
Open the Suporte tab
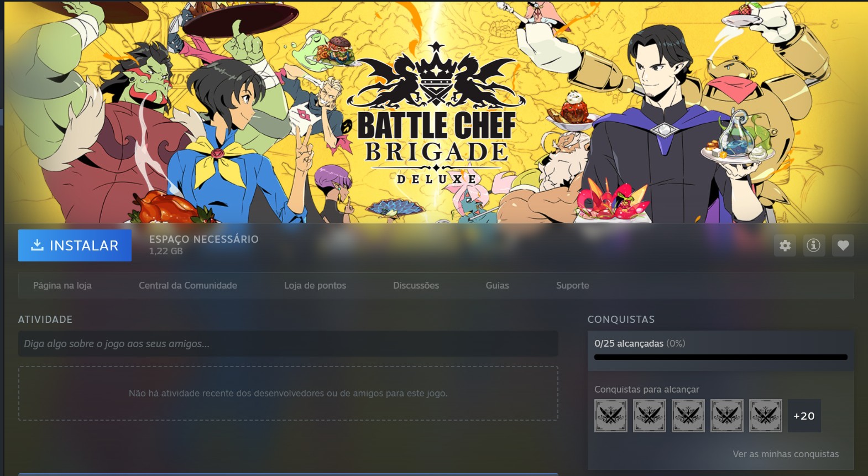click(573, 285)
